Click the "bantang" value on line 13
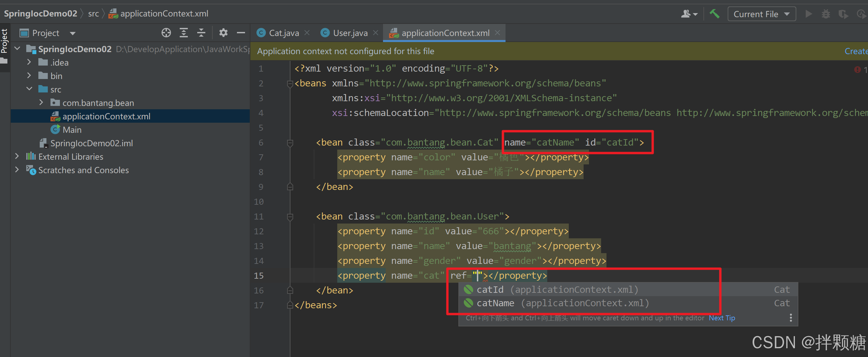This screenshot has width=868, height=357. coord(512,246)
